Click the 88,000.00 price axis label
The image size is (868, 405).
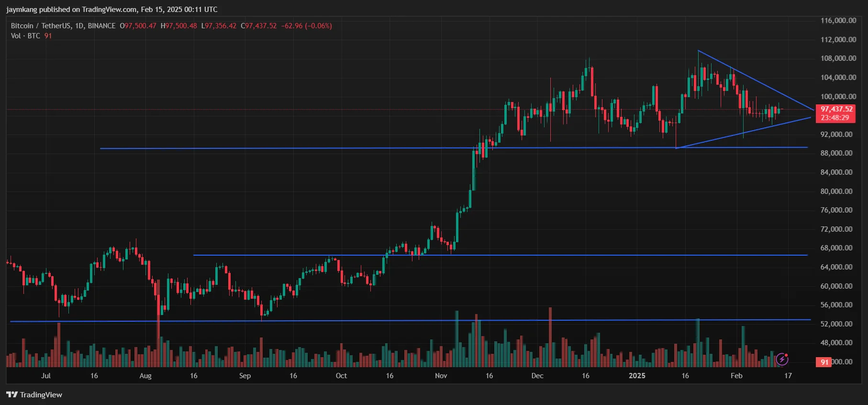click(836, 153)
